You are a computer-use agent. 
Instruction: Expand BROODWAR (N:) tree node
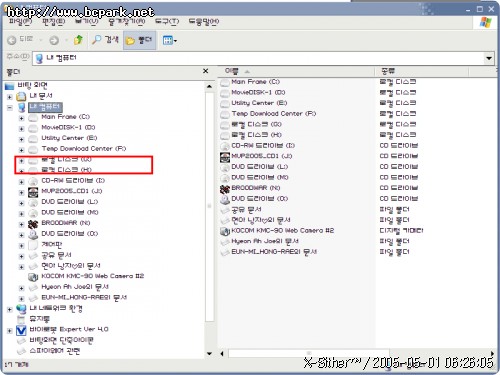21,225
